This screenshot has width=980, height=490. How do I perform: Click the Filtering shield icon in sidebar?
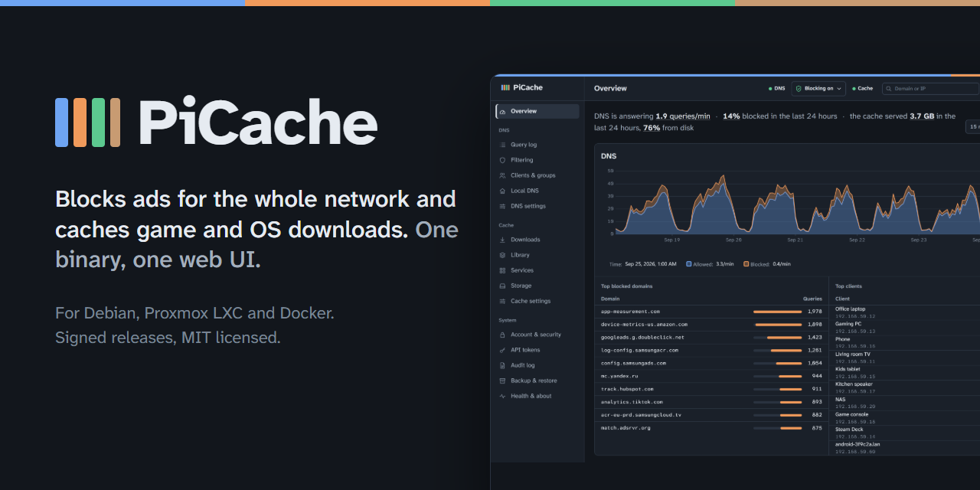(502, 160)
